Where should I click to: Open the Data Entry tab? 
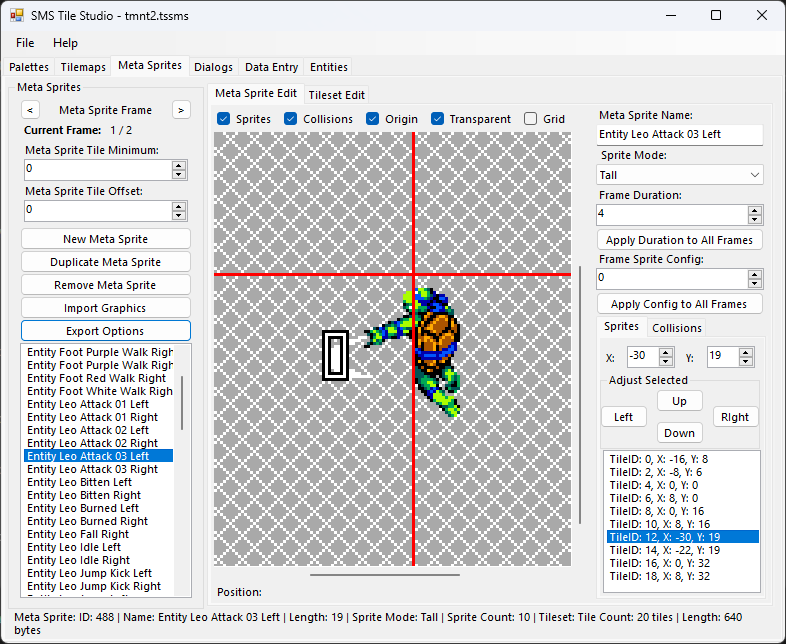[271, 67]
